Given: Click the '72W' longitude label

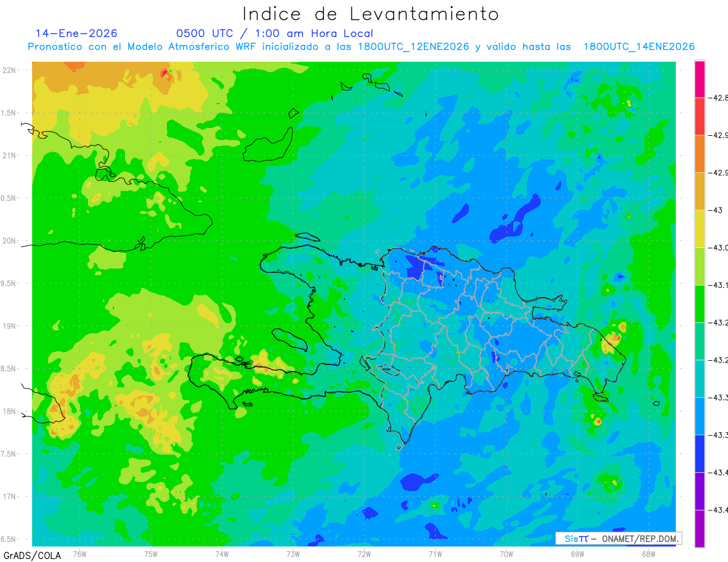Looking at the screenshot, I should click(x=364, y=554).
